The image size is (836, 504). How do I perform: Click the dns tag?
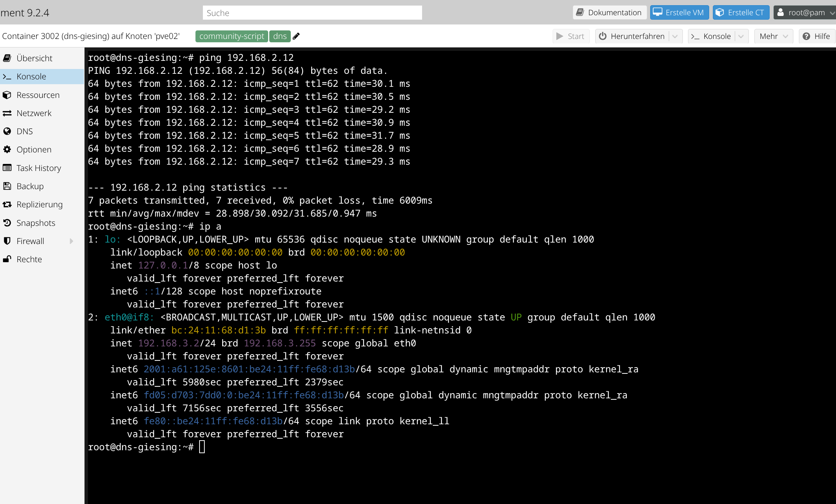point(280,36)
